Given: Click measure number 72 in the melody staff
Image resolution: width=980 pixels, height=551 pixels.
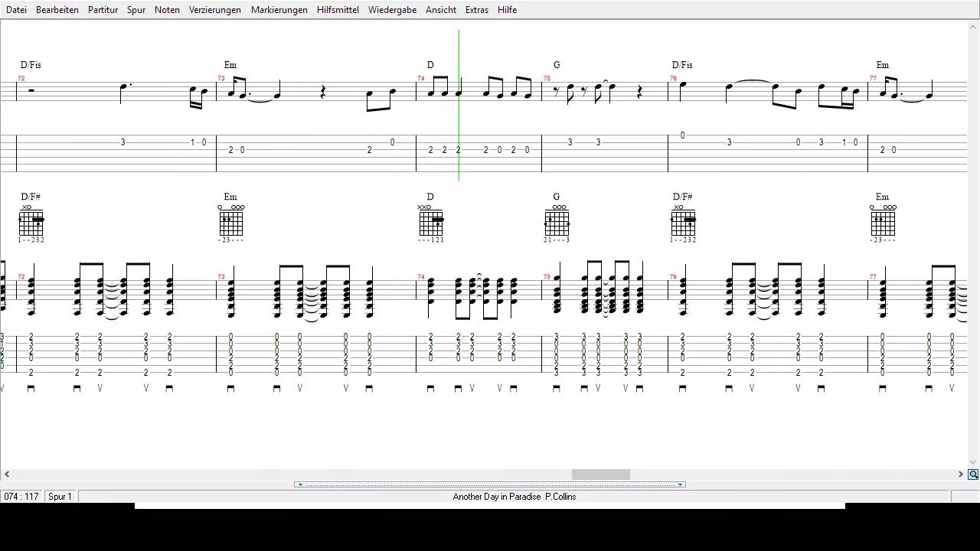Looking at the screenshot, I should click(x=21, y=78).
